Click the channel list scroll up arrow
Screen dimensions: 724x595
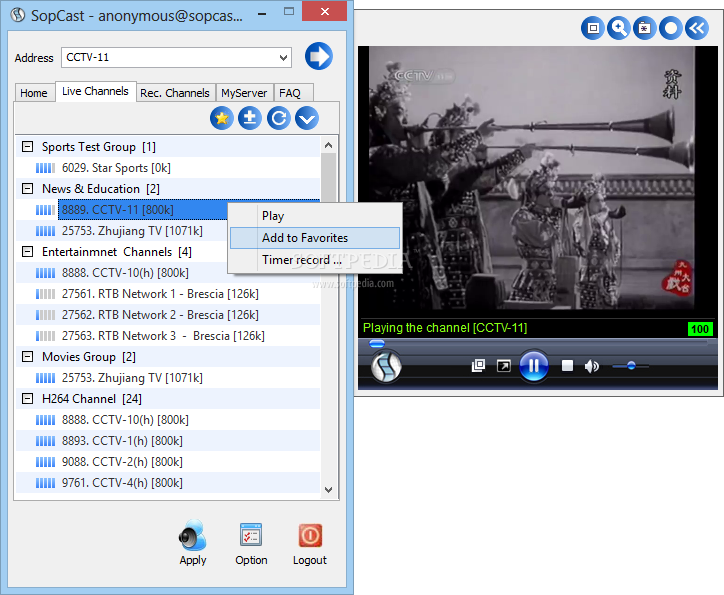click(x=328, y=145)
